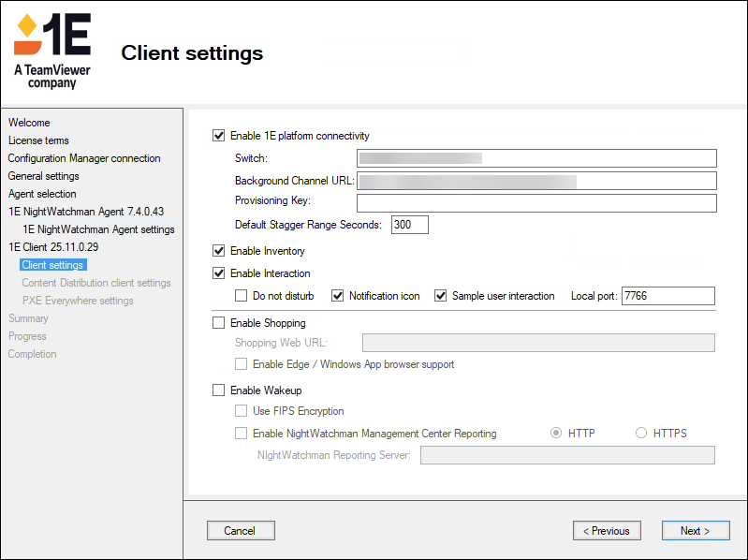Disable the Enable Interaction checkbox
This screenshot has width=748, height=560.
[219, 273]
